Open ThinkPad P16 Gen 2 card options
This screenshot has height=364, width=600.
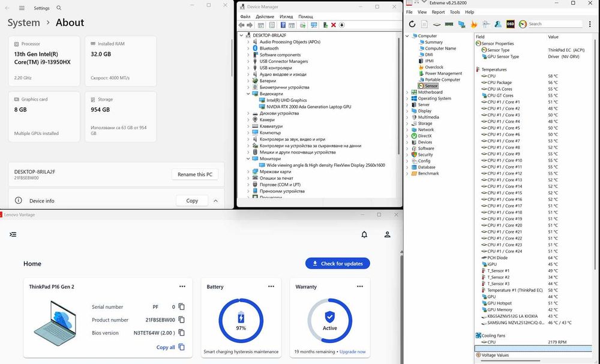[x=182, y=287]
